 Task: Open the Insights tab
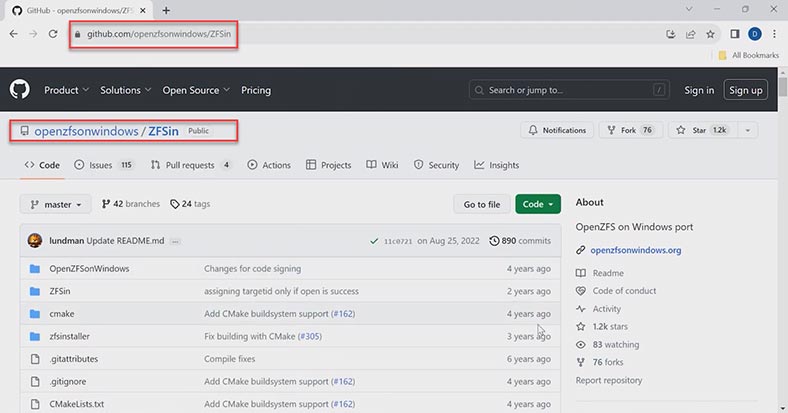497,165
